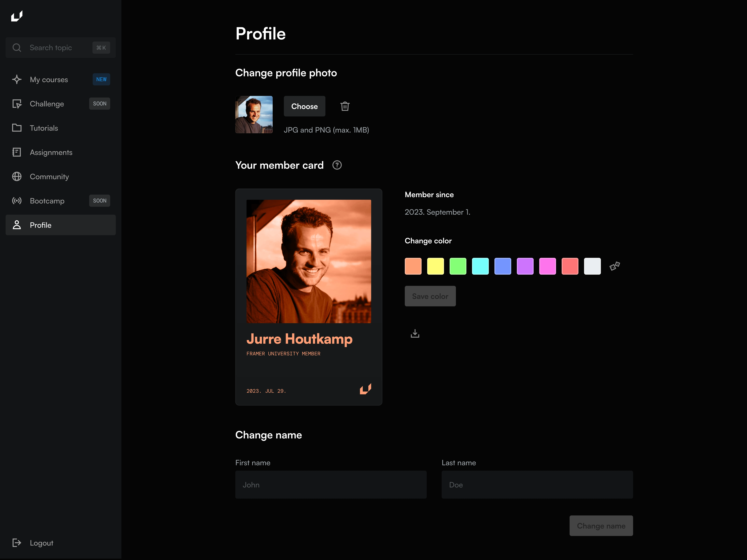Open Assignments page
This screenshot has height=560, width=747.
(61, 152)
